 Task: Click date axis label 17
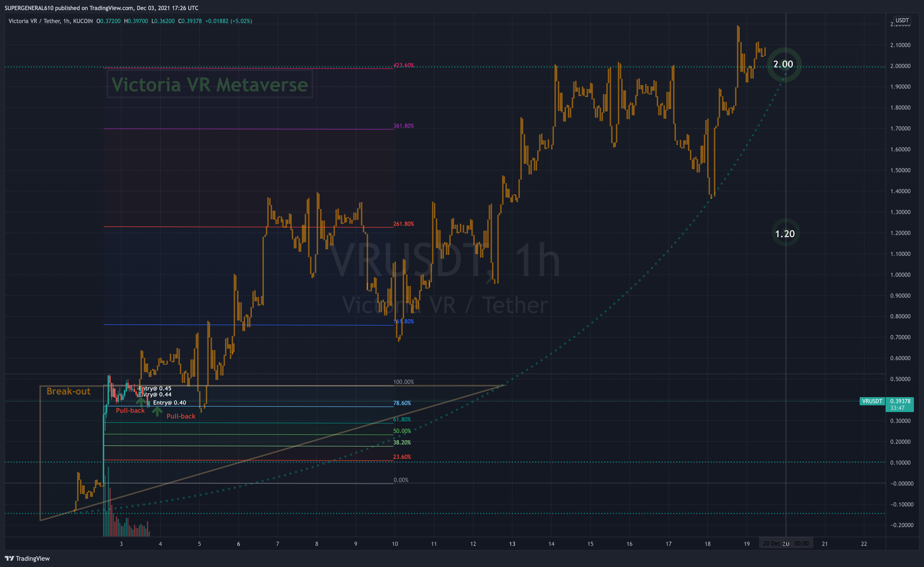[669, 544]
